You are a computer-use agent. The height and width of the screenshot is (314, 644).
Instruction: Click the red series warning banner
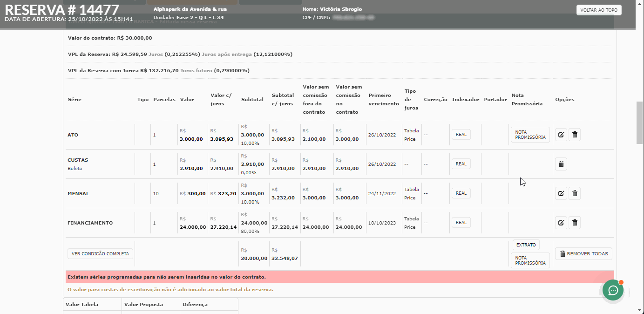[340, 277]
